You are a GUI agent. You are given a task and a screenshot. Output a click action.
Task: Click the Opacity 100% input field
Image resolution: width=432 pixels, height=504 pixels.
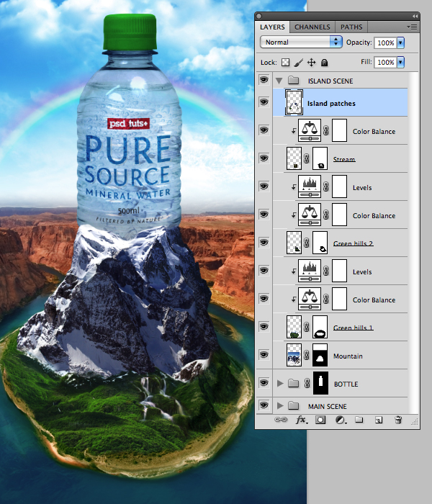coord(385,42)
